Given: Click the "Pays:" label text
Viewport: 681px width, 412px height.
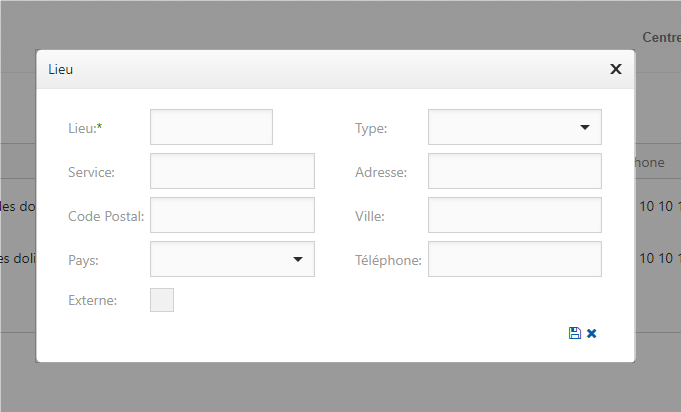Looking at the screenshot, I should (83, 260).
